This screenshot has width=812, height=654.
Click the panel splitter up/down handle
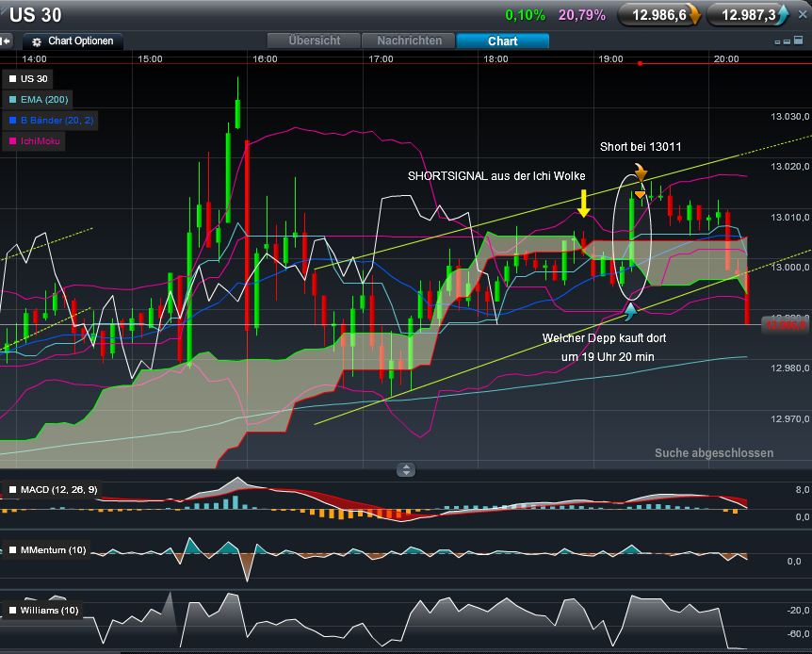tap(406, 469)
